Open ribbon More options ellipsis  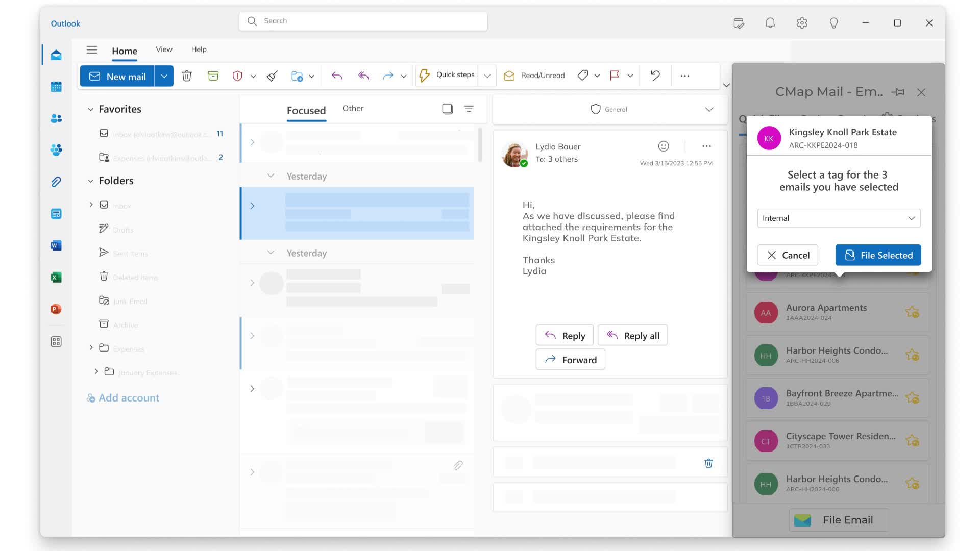pos(685,76)
